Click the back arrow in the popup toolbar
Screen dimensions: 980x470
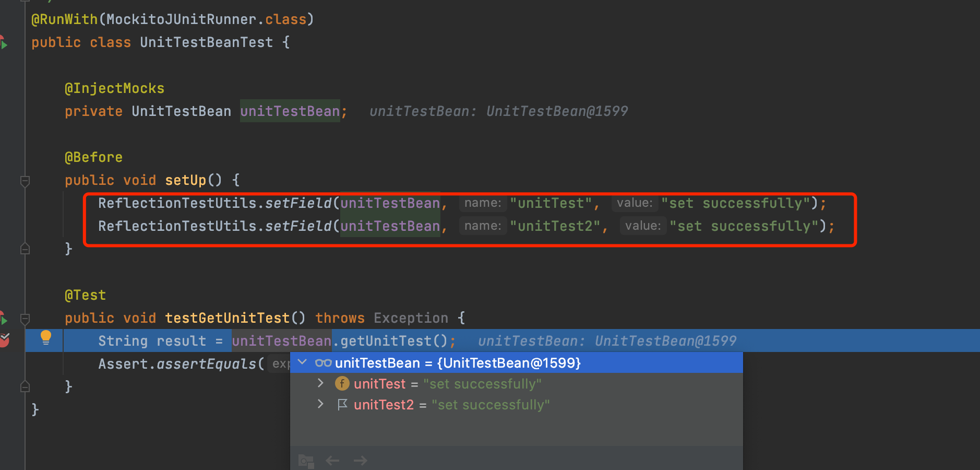coord(332,461)
